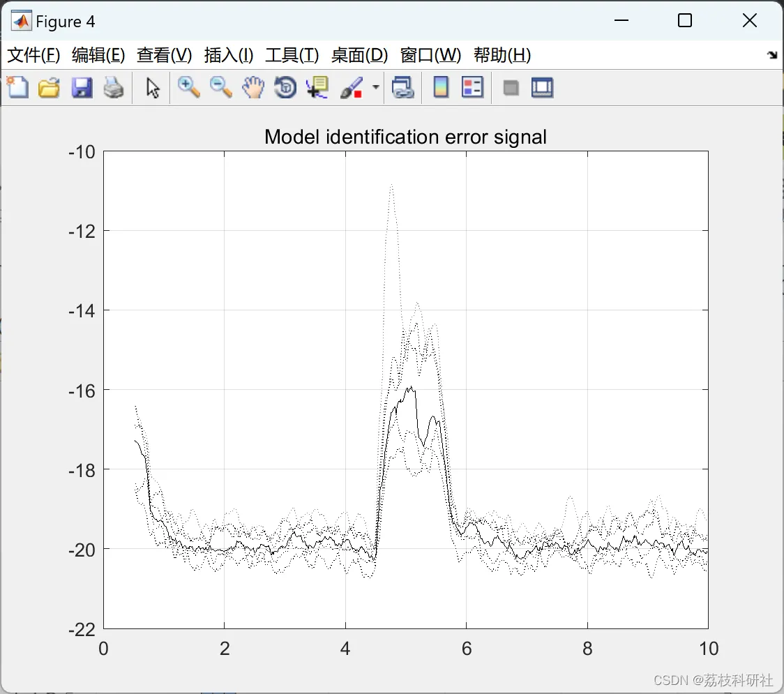Viewport: 784px width, 694px height.
Task: Select the Edit Plot arrow tool
Action: (153, 87)
